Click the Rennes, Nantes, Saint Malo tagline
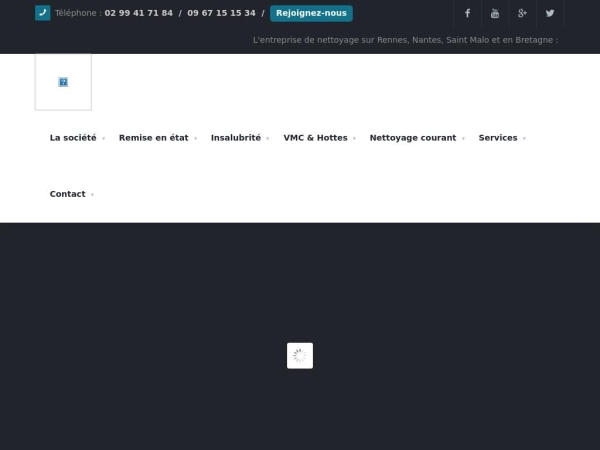The width and height of the screenshot is (600, 450). point(405,40)
